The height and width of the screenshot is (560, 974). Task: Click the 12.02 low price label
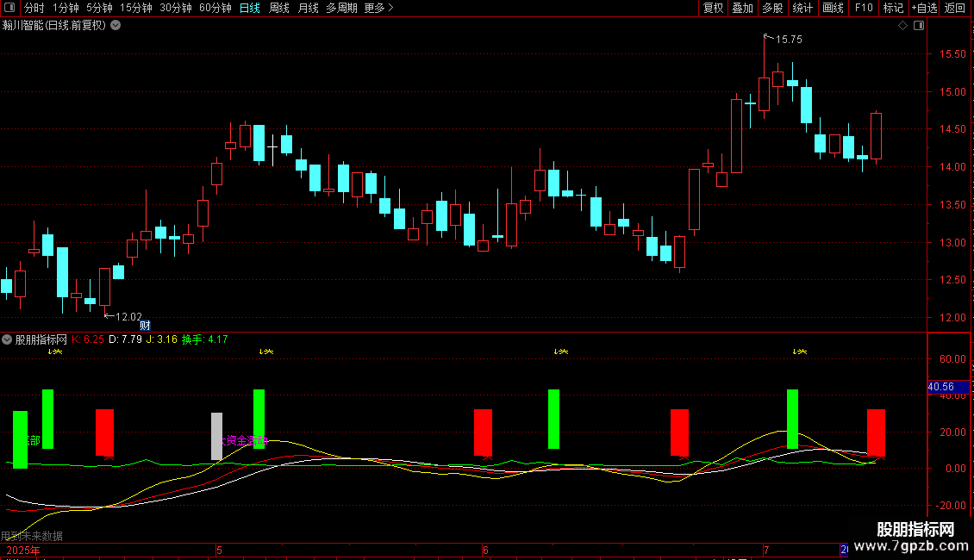(128, 317)
